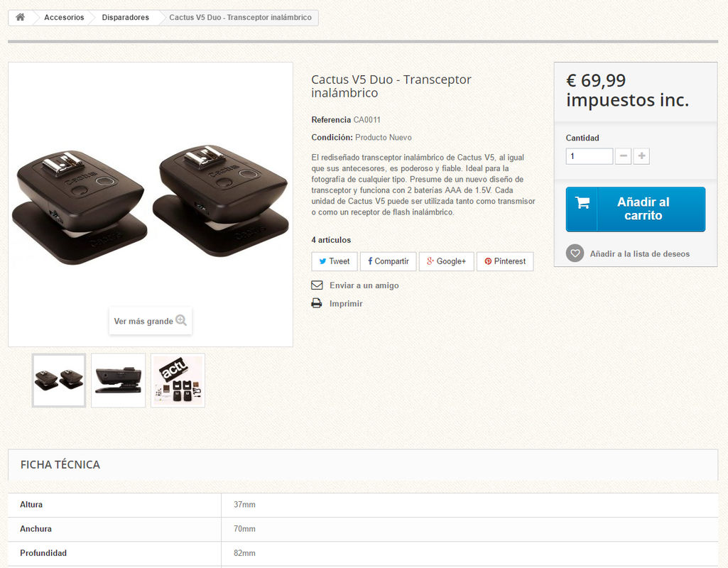Select first thumbnail showing two transceivers
Screen dimensions: 728x568
pyautogui.click(x=59, y=381)
